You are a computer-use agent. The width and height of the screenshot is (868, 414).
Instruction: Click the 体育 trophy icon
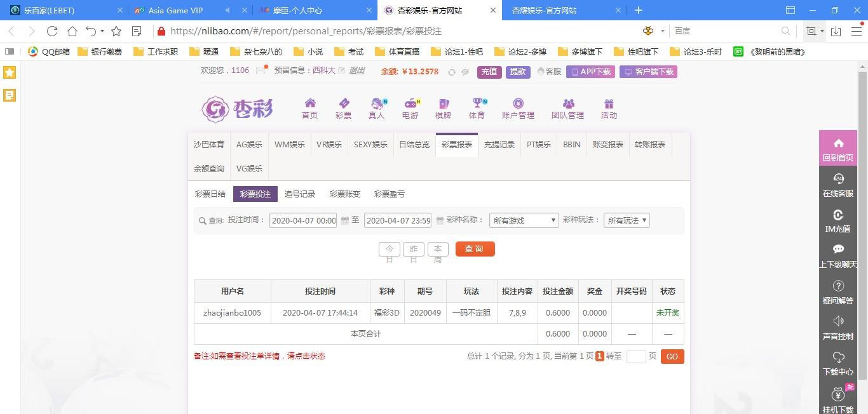477,103
